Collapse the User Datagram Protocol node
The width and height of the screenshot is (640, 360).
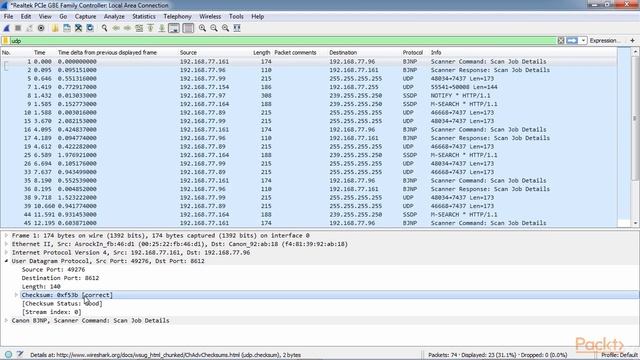(x=6, y=261)
